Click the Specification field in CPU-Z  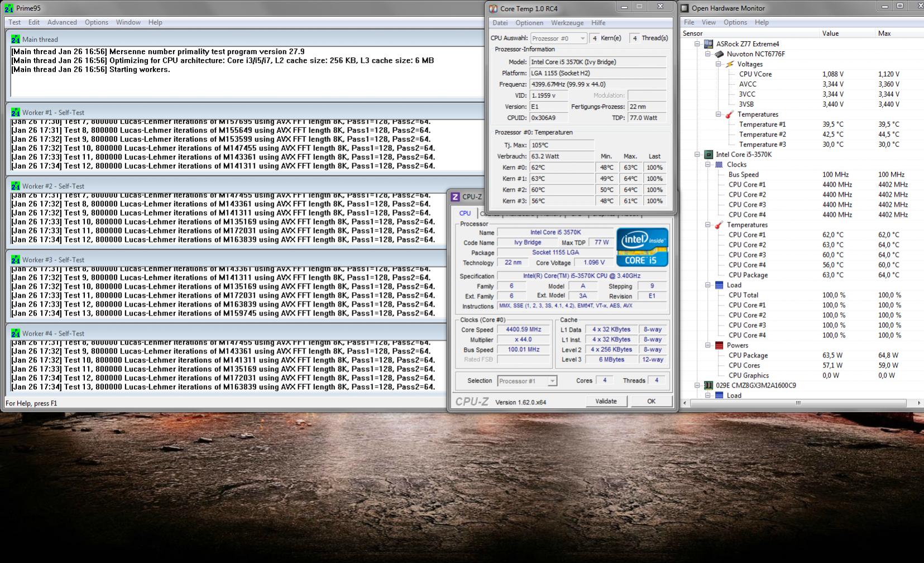pos(582,276)
